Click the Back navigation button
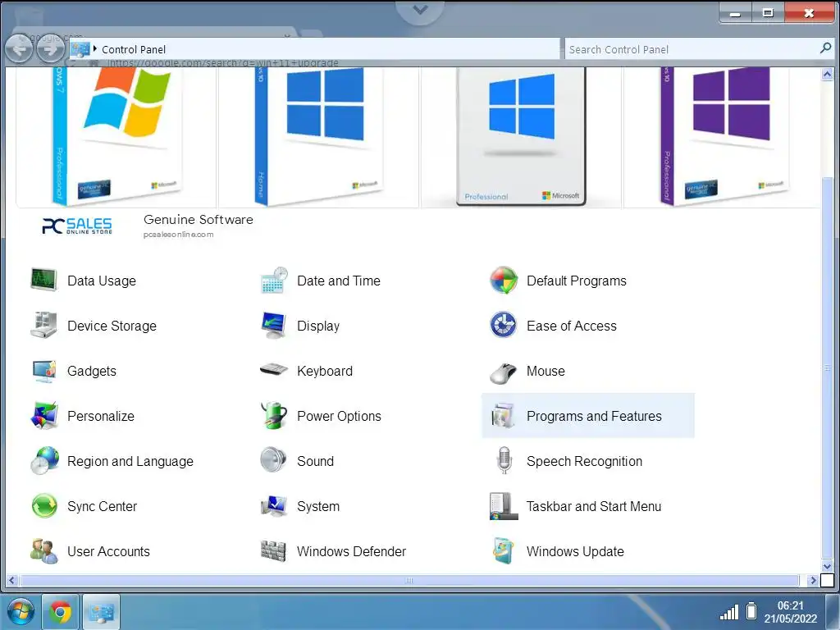The width and height of the screenshot is (840, 630). click(19, 49)
